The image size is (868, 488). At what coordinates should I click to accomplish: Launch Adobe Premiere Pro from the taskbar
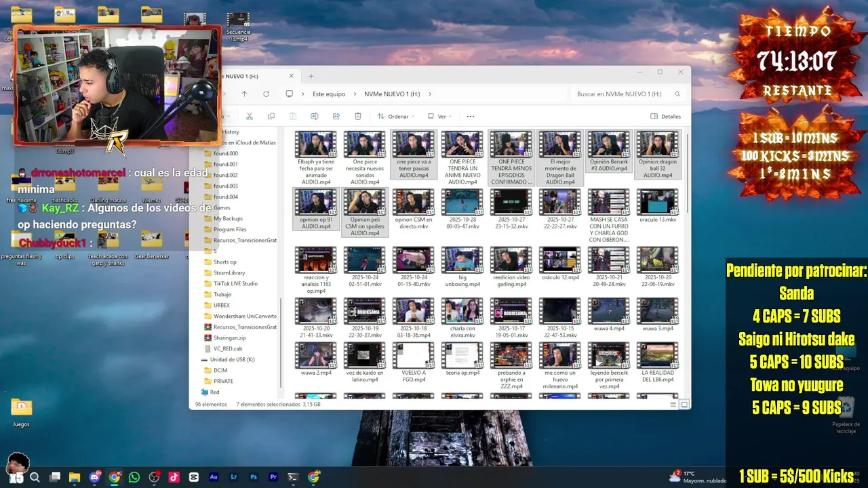pos(273,477)
